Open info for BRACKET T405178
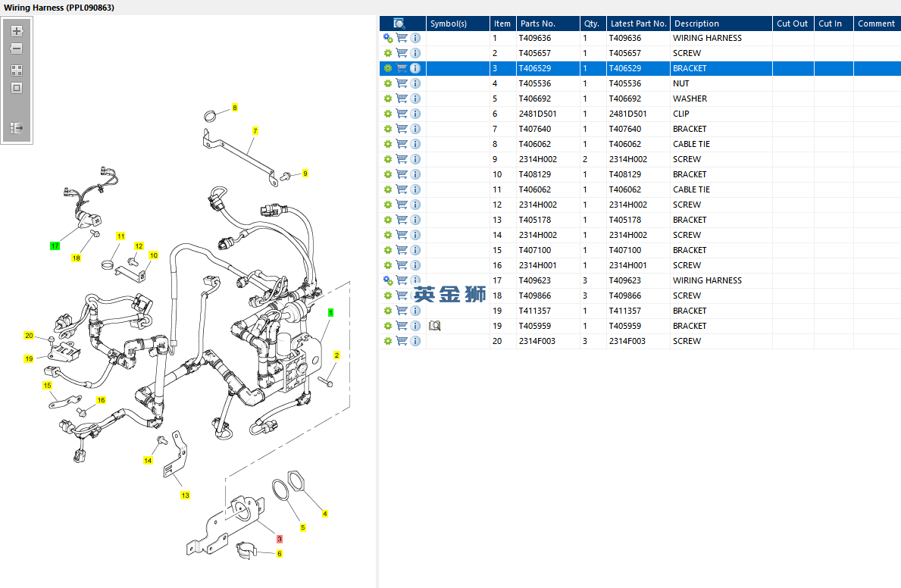Screen dimensions: 901x588 click(415, 220)
